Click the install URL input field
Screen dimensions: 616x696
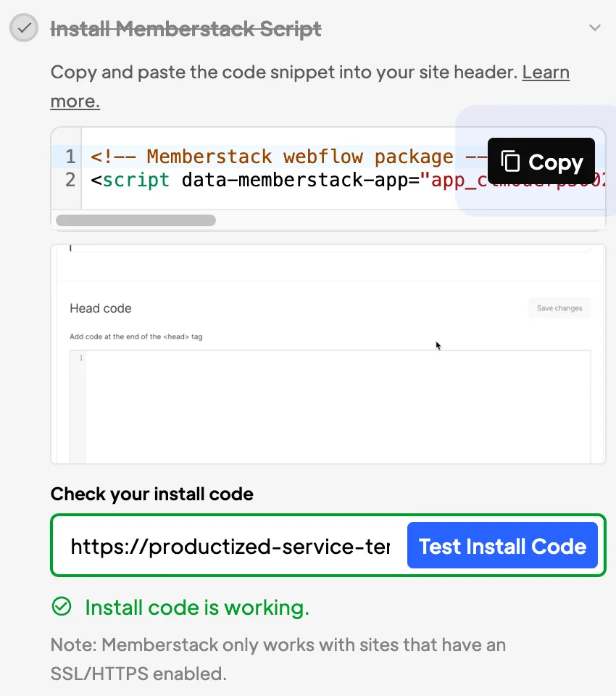230,546
